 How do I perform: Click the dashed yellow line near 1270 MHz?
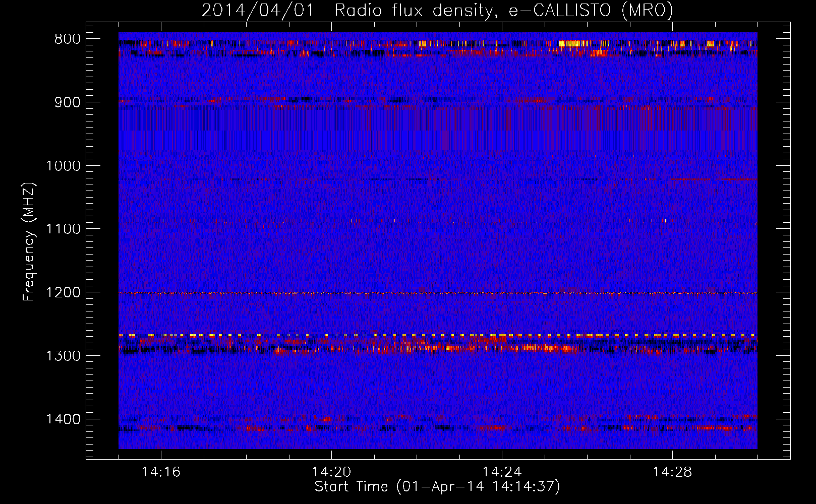pyautogui.click(x=438, y=335)
